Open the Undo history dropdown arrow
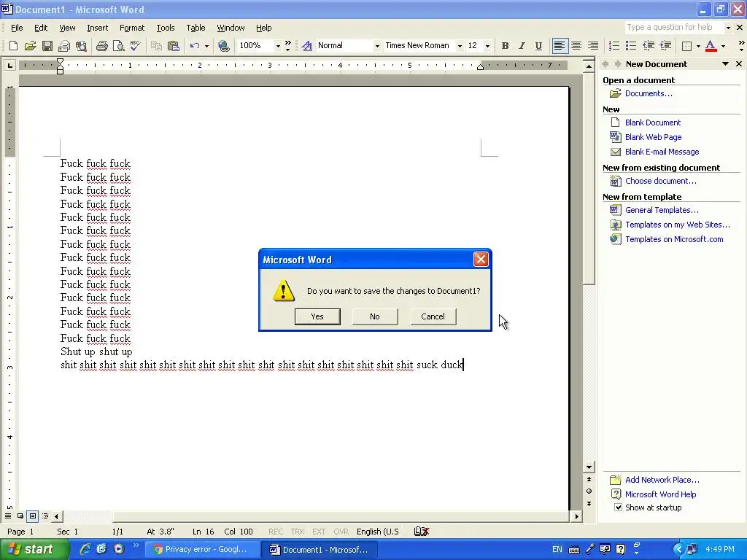747x560 pixels. [206, 46]
